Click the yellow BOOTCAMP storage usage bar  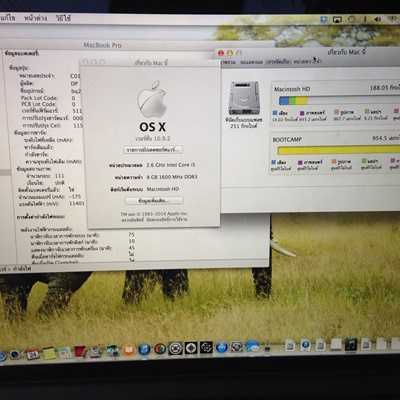(339, 150)
